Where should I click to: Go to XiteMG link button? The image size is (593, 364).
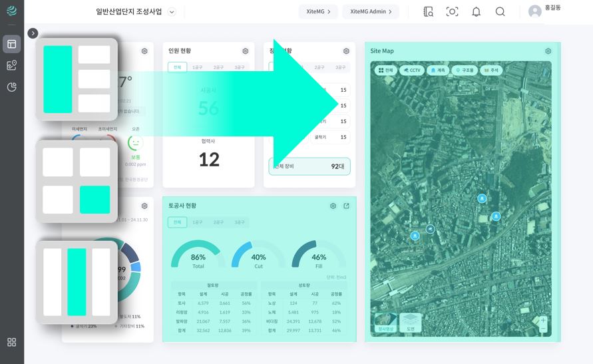click(x=318, y=12)
